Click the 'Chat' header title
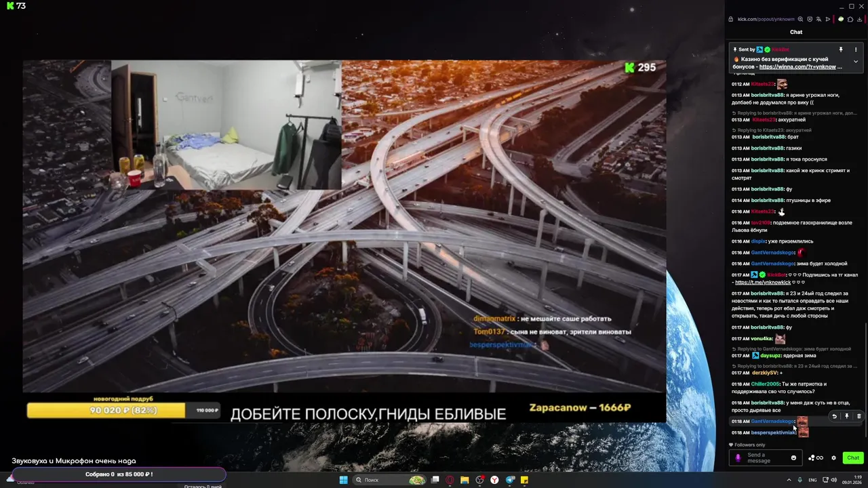Image resolution: width=868 pixels, height=488 pixels. pos(796,32)
